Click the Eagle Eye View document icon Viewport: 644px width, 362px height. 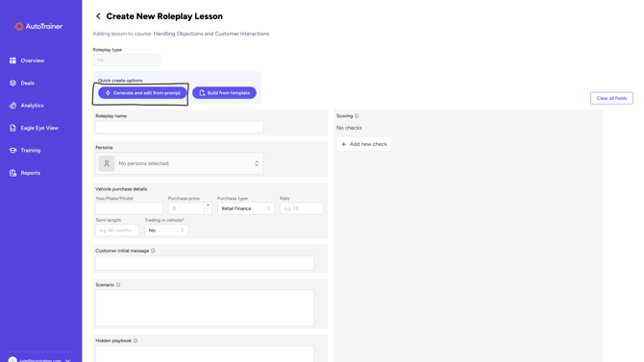(x=12, y=128)
